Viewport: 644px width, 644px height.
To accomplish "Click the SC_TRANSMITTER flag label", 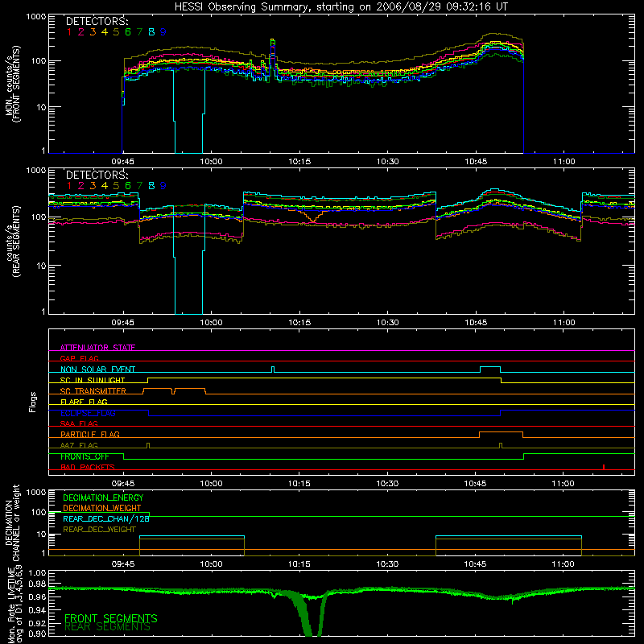I will click(93, 390).
